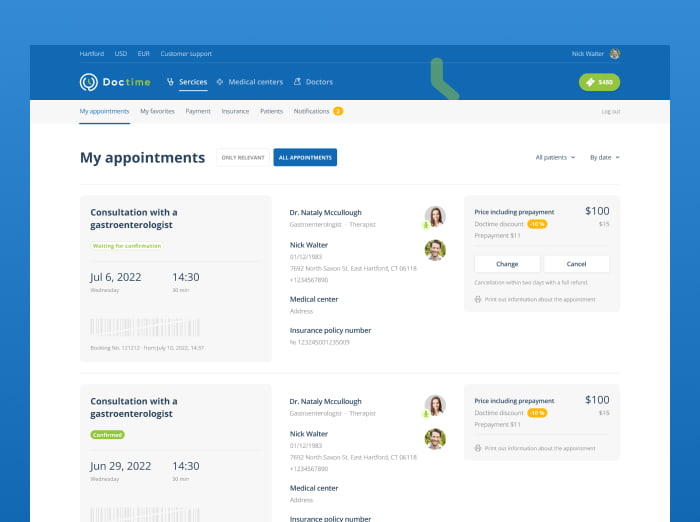The width and height of the screenshot is (700, 522).
Task: Open the Notifications tab
Action: pos(311,111)
